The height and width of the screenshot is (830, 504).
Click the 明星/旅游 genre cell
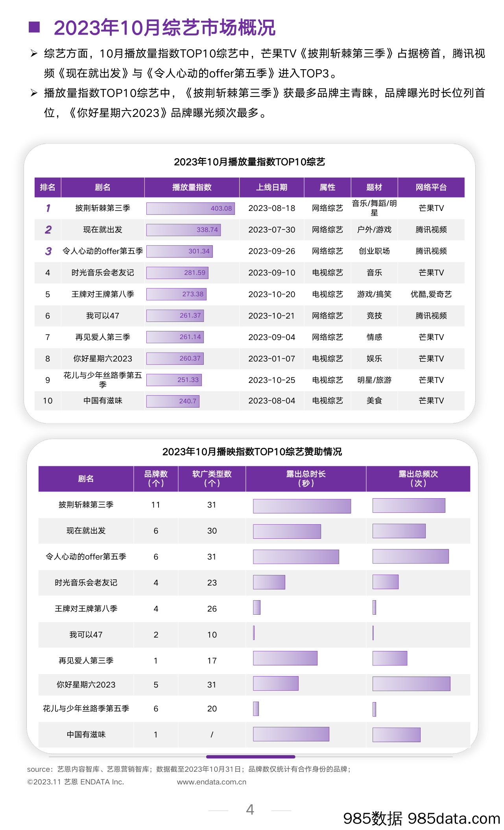coord(374,380)
